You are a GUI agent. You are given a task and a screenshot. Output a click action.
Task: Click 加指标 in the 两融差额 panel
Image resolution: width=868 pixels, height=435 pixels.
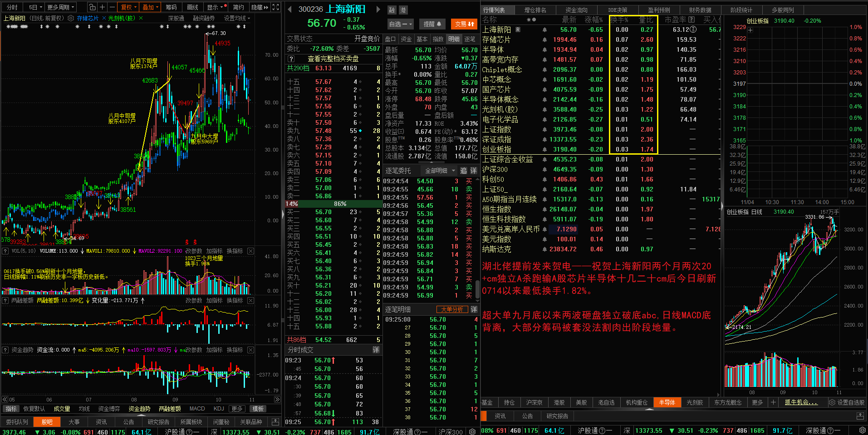214,300
